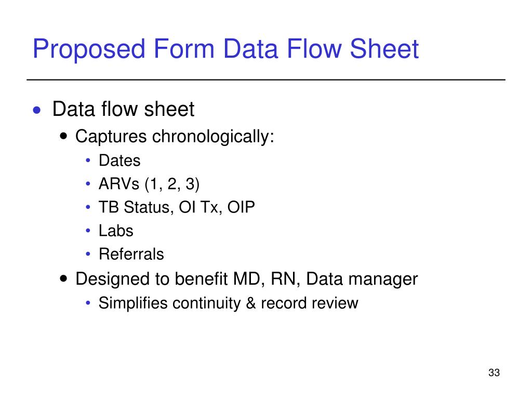Click Designed to benefit MD, RN, Data manager
The height and width of the screenshot is (399, 532).
pos(247,279)
